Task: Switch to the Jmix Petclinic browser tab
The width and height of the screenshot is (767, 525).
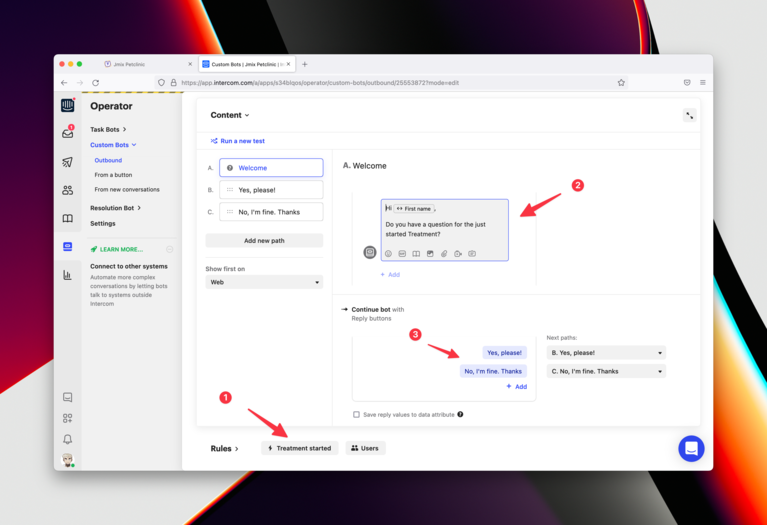Action: [x=148, y=64]
